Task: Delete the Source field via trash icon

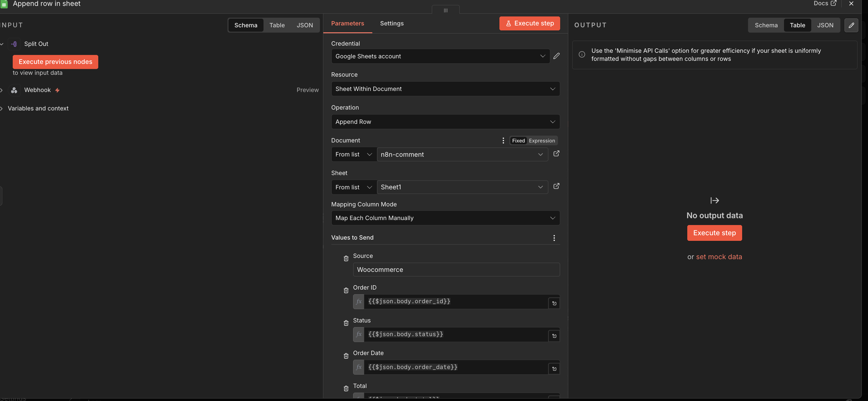Action: point(346,259)
